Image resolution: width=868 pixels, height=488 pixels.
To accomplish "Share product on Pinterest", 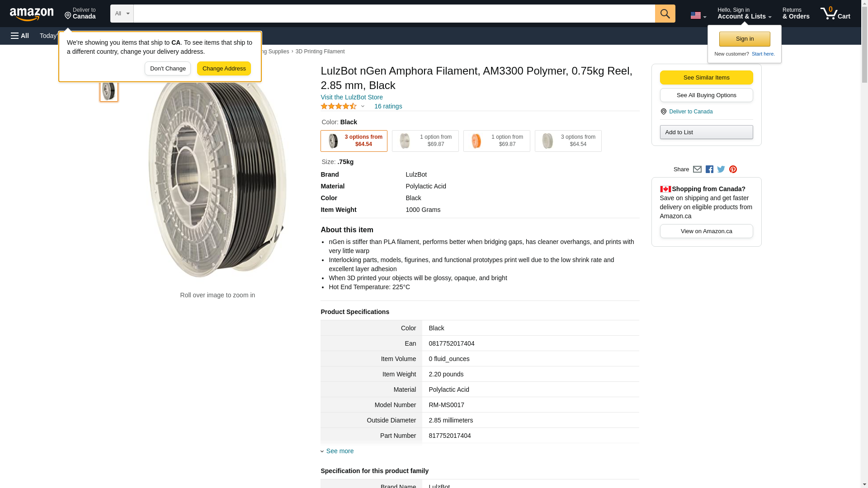I will [733, 169].
